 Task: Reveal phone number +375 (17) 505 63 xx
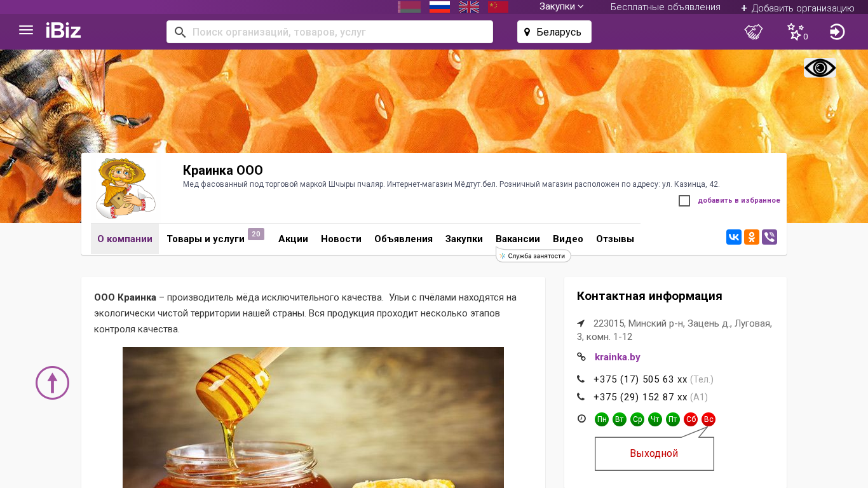pyautogui.click(x=641, y=379)
